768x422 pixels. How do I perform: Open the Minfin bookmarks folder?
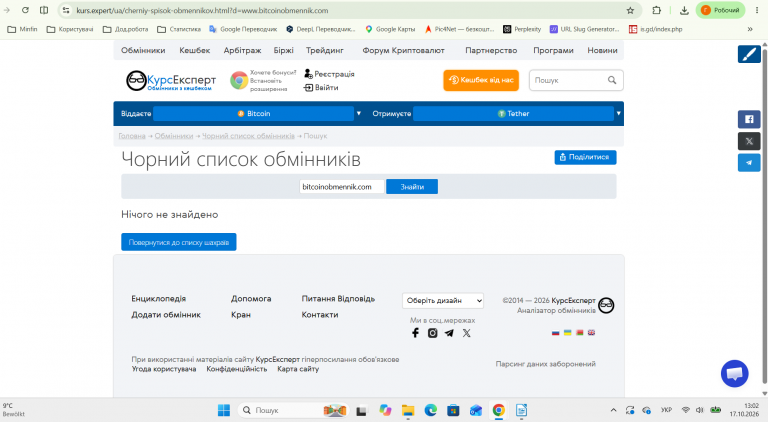click(x=23, y=29)
